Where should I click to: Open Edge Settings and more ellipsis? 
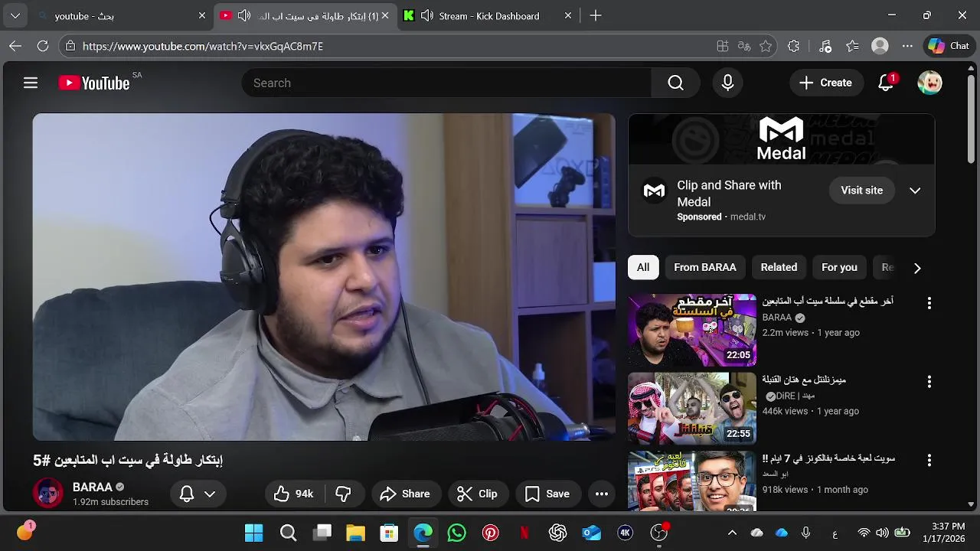pyautogui.click(x=907, y=46)
